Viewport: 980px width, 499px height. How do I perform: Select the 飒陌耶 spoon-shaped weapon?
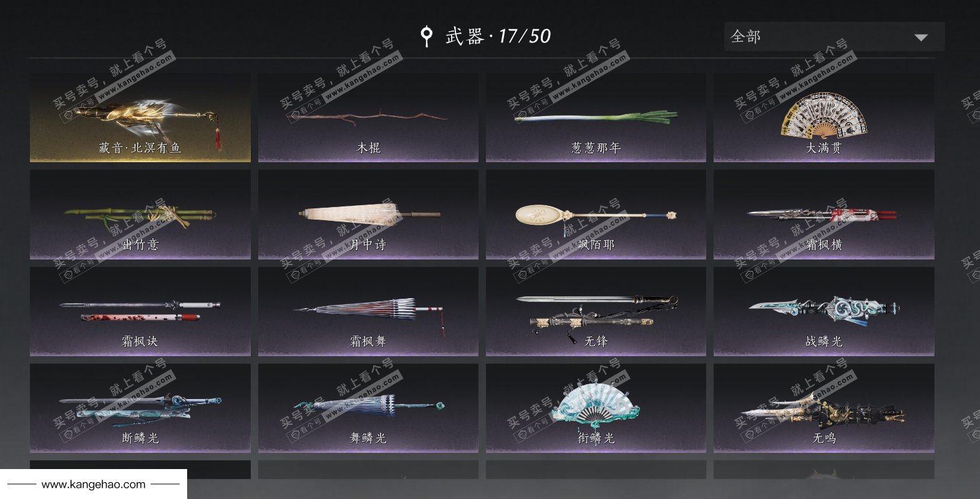tap(596, 215)
